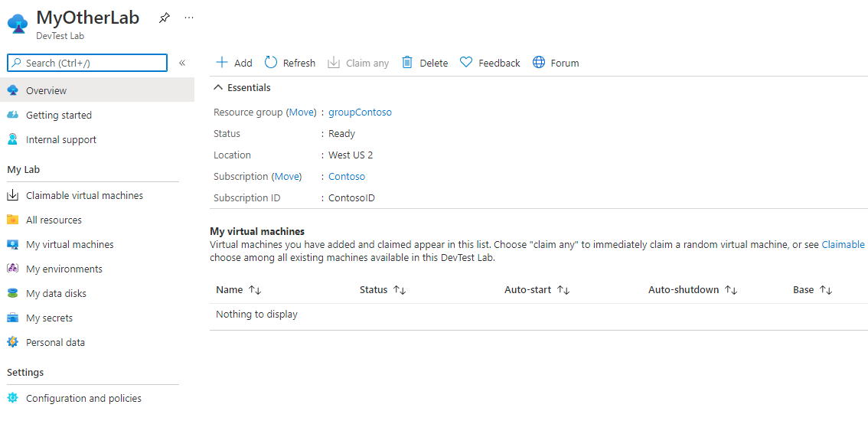Click the Add toolbar label

[x=243, y=63]
